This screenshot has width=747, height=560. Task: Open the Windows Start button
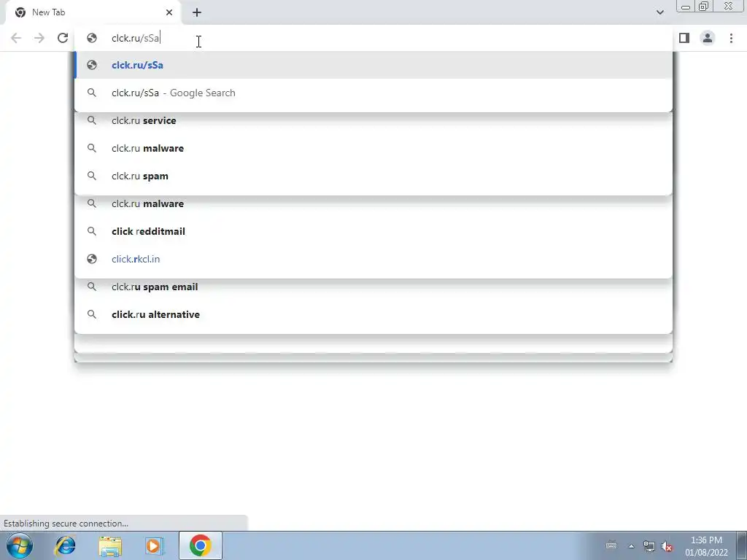(x=19, y=545)
